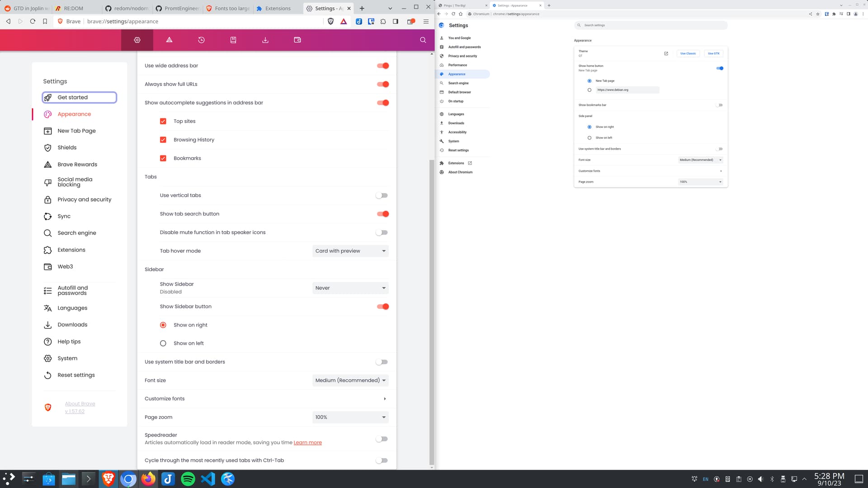The width and height of the screenshot is (868, 488).
Task: Click Chromium's Search settings field
Action: [x=651, y=25]
